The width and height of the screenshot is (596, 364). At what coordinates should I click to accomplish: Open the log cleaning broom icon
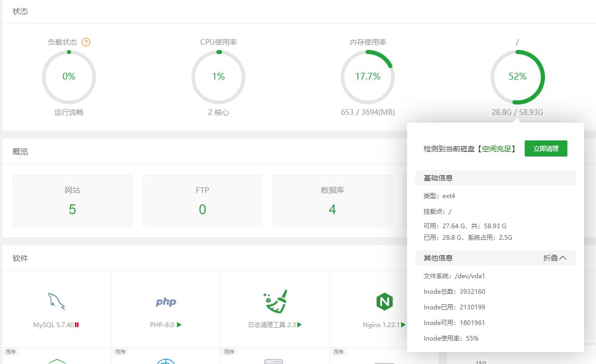point(275,302)
